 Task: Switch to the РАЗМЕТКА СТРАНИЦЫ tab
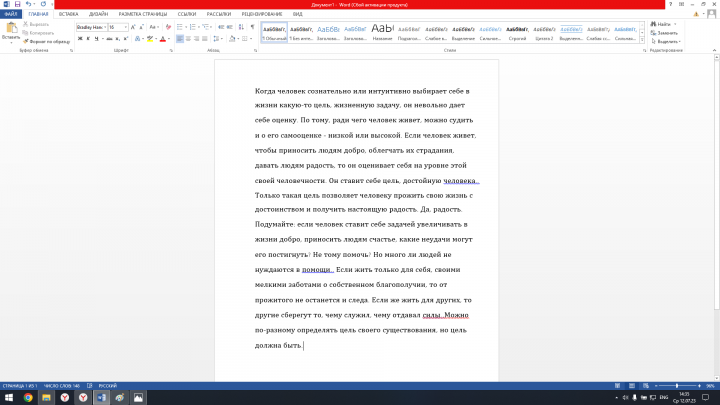coord(144,14)
